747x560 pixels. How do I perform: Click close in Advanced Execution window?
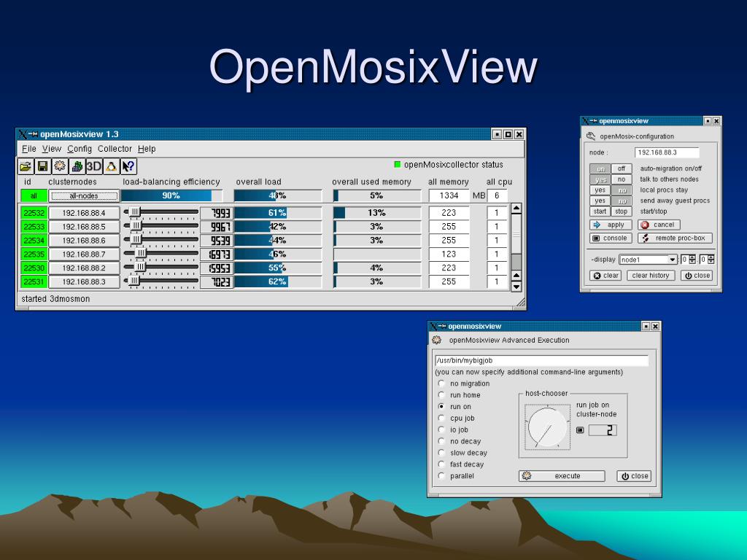click(634, 475)
